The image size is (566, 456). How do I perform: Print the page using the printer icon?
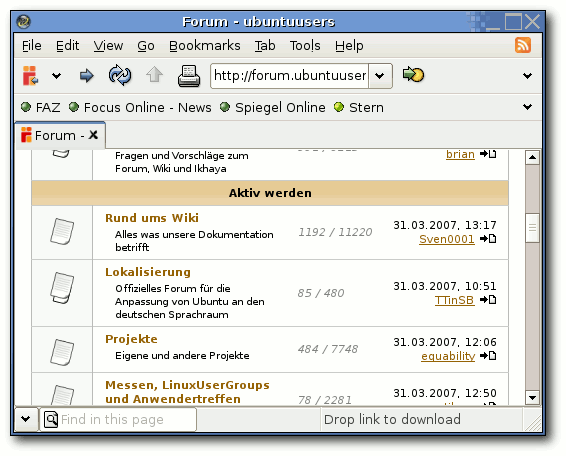(x=189, y=76)
